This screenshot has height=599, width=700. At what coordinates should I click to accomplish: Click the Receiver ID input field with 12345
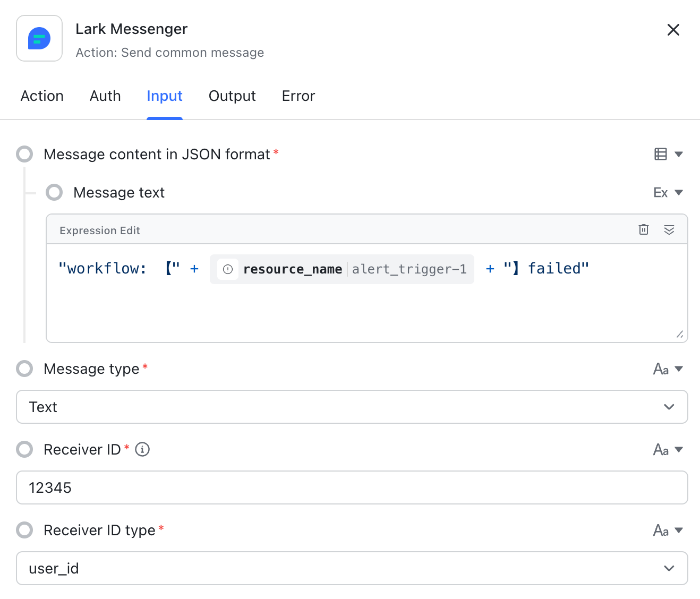click(x=352, y=487)
